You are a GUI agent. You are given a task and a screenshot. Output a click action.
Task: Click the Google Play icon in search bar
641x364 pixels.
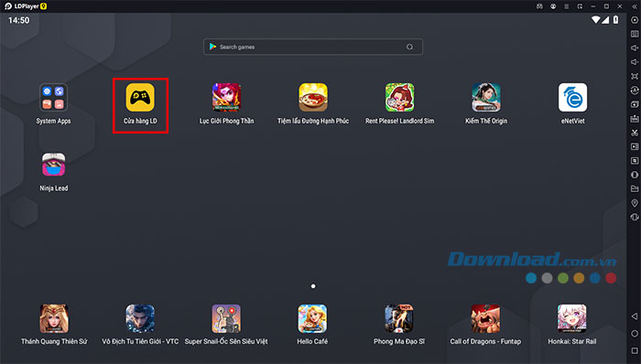(x=212, y=47)
